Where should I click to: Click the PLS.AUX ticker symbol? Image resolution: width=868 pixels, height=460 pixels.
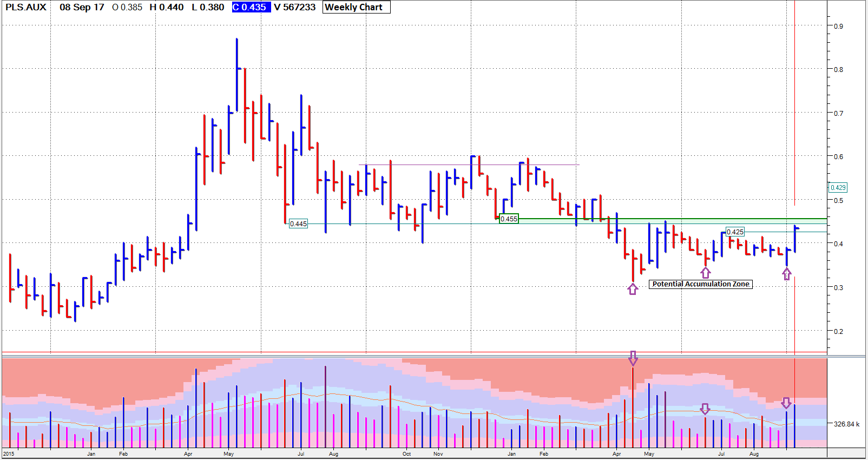[26, 7]
